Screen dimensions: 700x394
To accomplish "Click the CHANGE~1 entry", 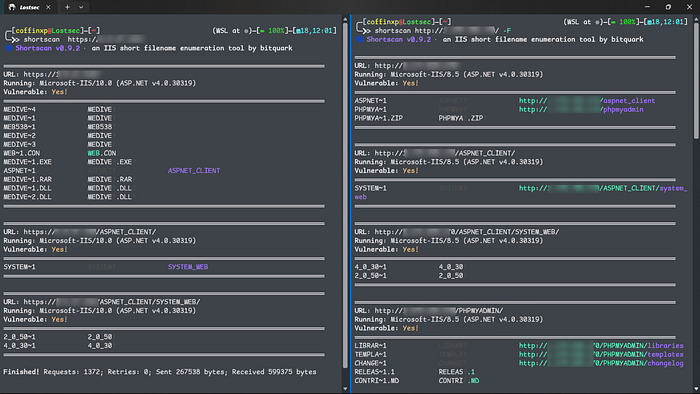I will pos(371,363).
